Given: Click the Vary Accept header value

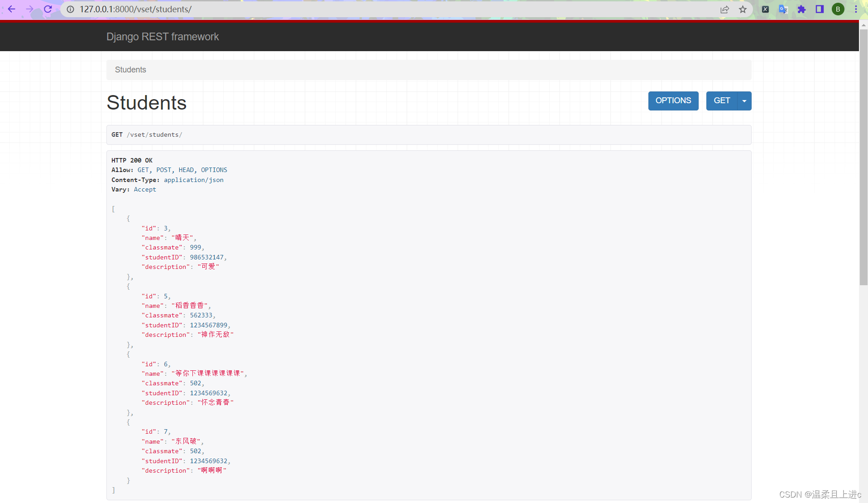Looking at the screenshot, I should point(145,189).
